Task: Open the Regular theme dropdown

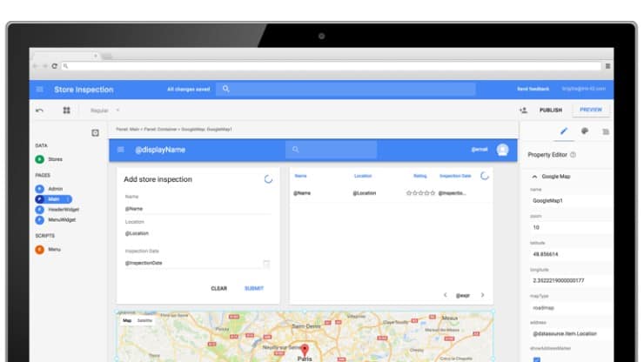Action: pyautogui.click(x=104, y=111)
